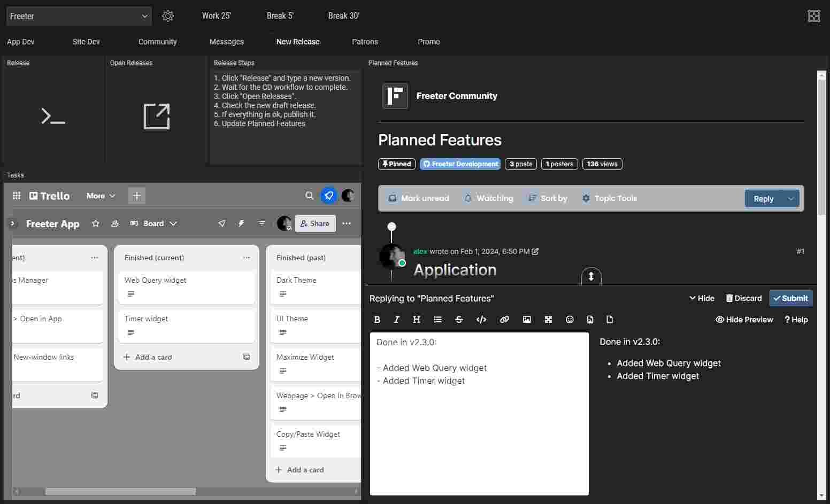Open Freeter settings gear icon

click(x=168, y=16)
